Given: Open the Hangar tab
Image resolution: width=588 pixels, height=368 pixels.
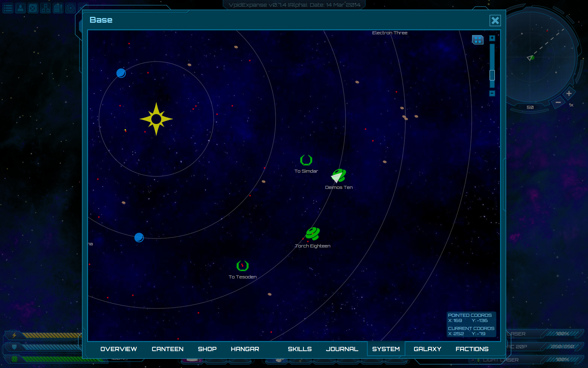Looking at the screenshot, I should coord(245,349).
